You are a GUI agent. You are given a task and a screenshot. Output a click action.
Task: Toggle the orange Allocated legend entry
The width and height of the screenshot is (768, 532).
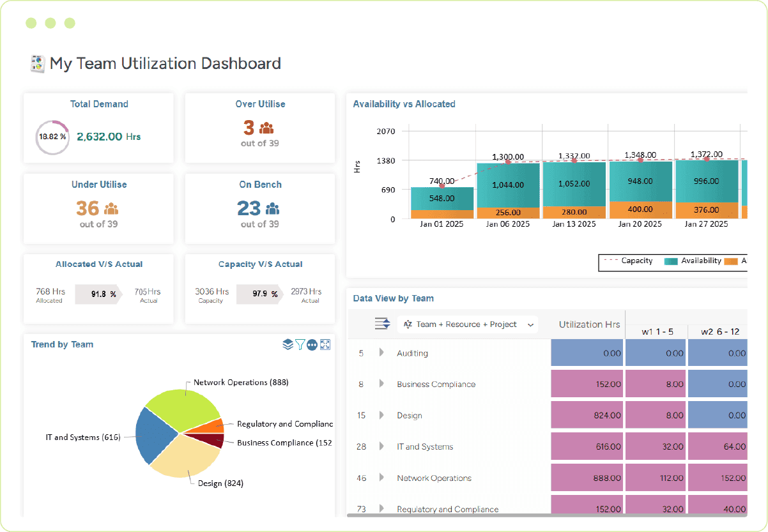[x=732, y=261]
